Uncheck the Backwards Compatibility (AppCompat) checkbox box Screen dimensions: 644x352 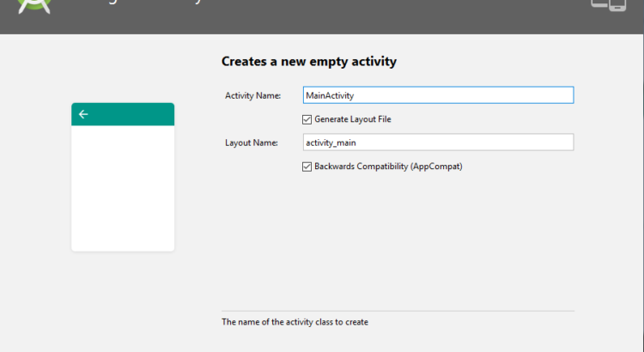click(x=307, y=167)
